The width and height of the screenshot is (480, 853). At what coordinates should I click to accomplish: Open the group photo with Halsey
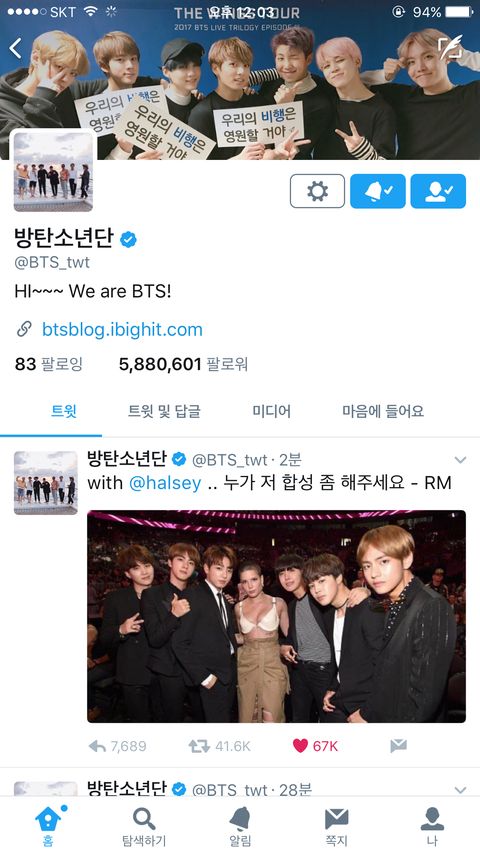coord(276,616)
